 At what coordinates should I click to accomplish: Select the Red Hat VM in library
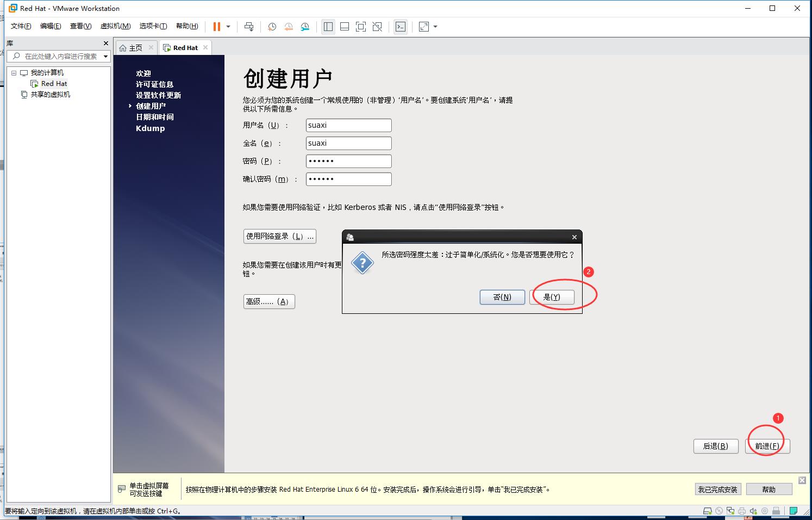coord(54,84)
